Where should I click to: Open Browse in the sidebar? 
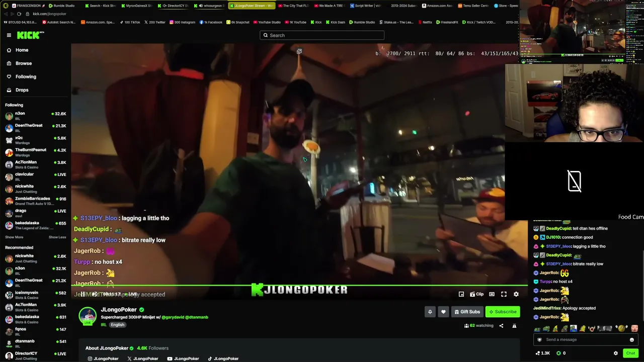35,63
